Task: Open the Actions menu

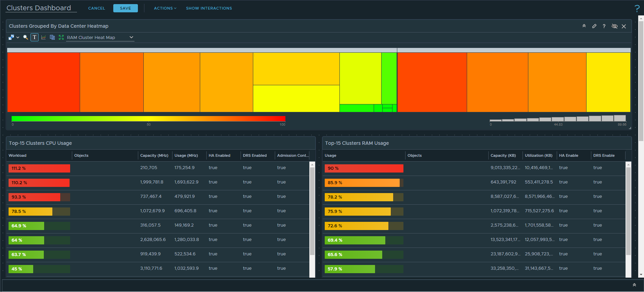Action: pyautogui.click(x=165, y=8)
